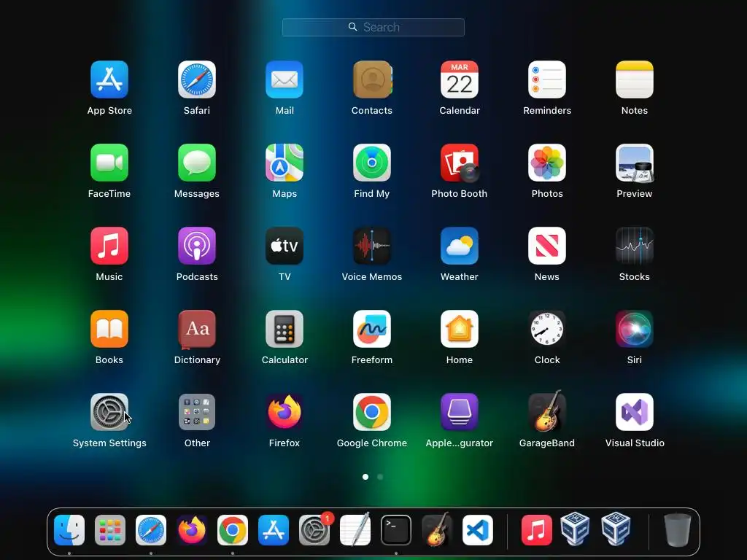This screenshot has width=747, height=560.
Task: Open the Trash in the Dock
Action: 678,529
